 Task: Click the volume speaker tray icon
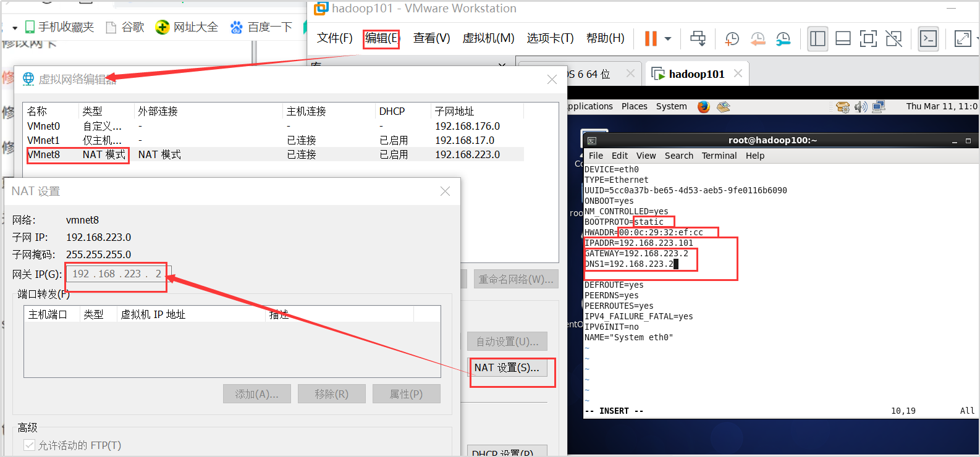861,107
